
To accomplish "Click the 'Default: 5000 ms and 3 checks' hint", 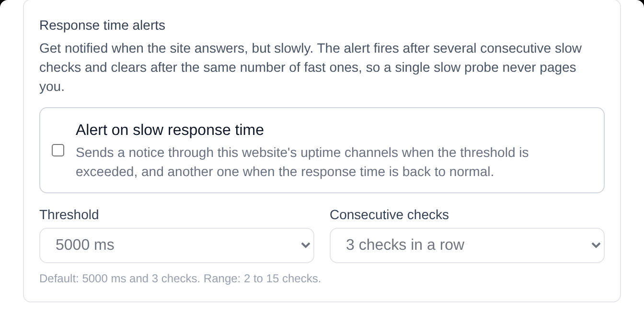I will click(120, 278).
